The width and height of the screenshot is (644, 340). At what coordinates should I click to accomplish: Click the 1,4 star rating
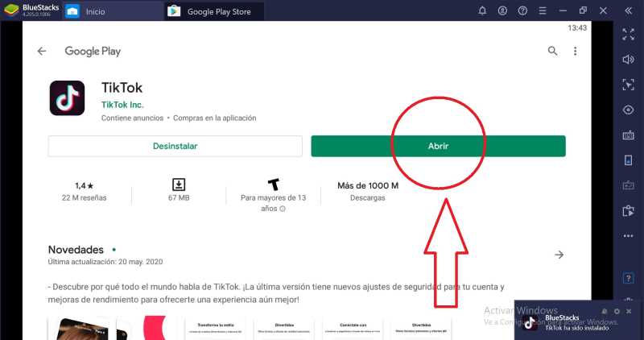[x=85, y=186]
